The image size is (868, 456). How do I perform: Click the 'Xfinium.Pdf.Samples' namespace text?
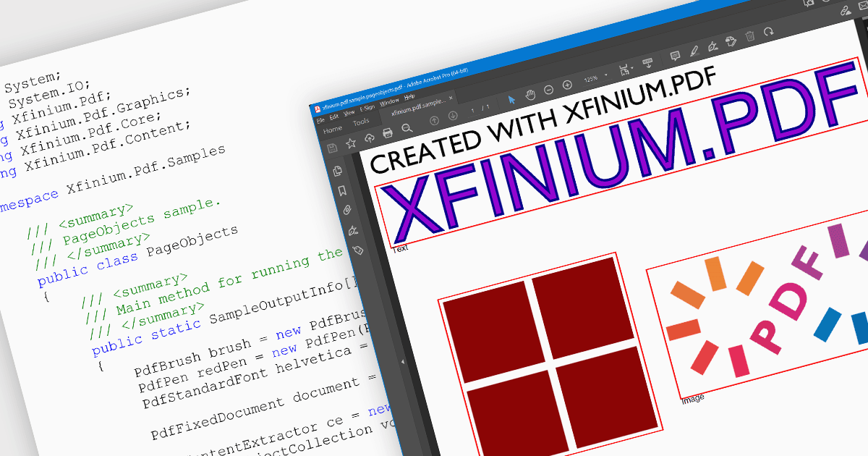coord(146,172)
